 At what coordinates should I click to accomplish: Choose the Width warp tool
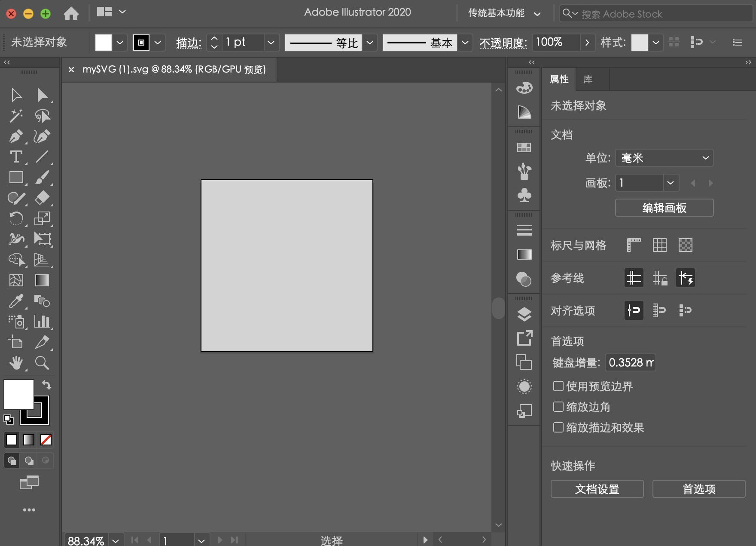click(16, 239)
